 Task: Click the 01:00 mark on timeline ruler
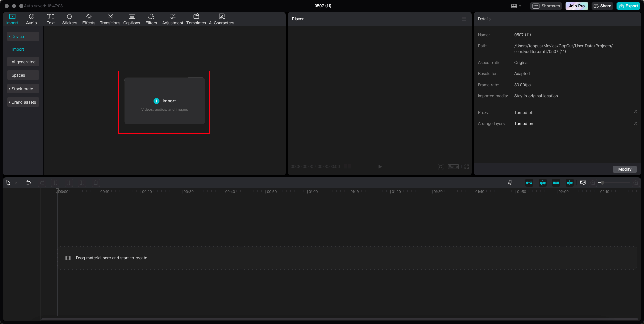click(x=313, y=192)
